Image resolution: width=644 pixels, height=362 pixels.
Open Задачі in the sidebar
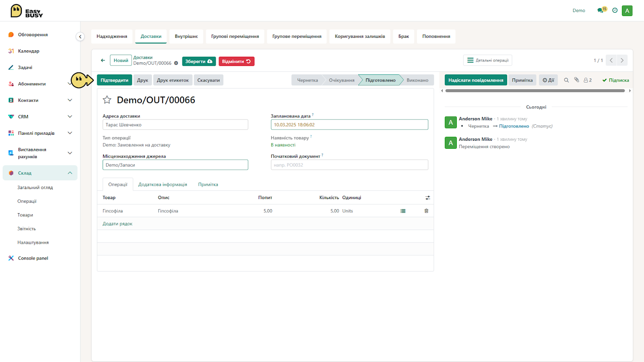(x=25, y=68)
